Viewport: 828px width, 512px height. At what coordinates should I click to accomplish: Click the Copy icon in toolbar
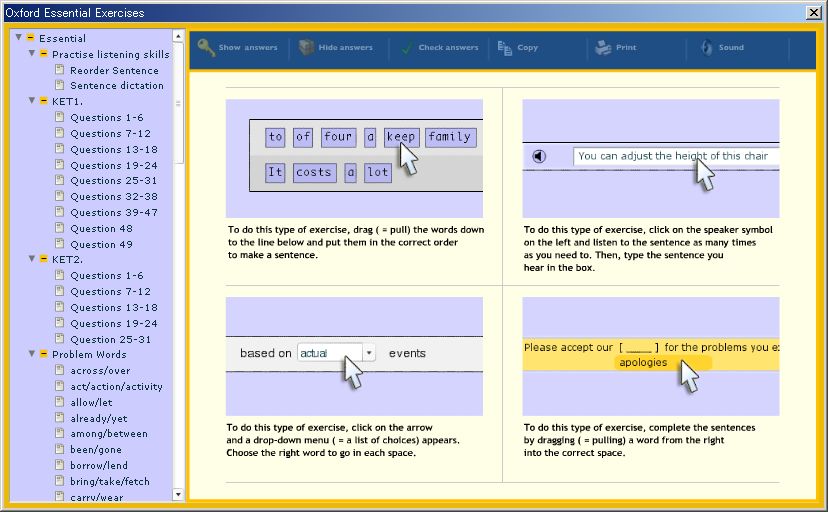pos(505,47)
